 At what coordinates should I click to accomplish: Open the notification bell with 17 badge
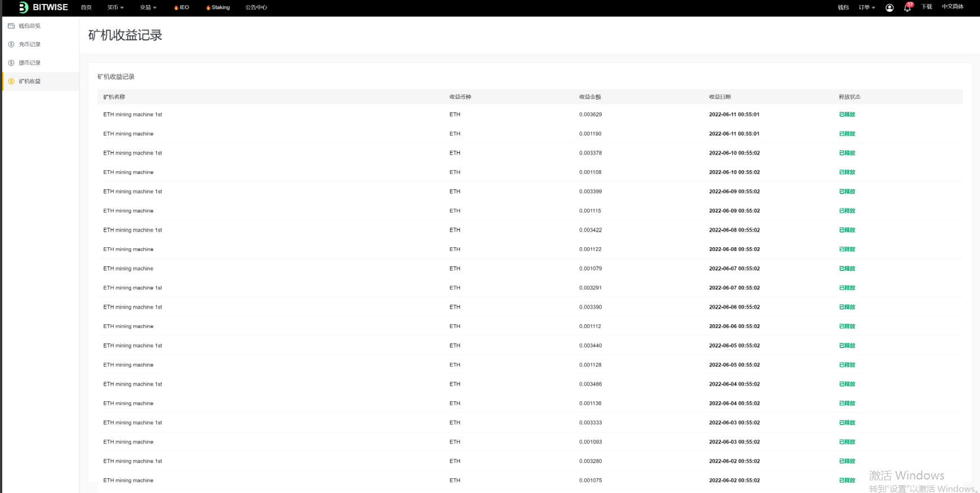point(907,8)
